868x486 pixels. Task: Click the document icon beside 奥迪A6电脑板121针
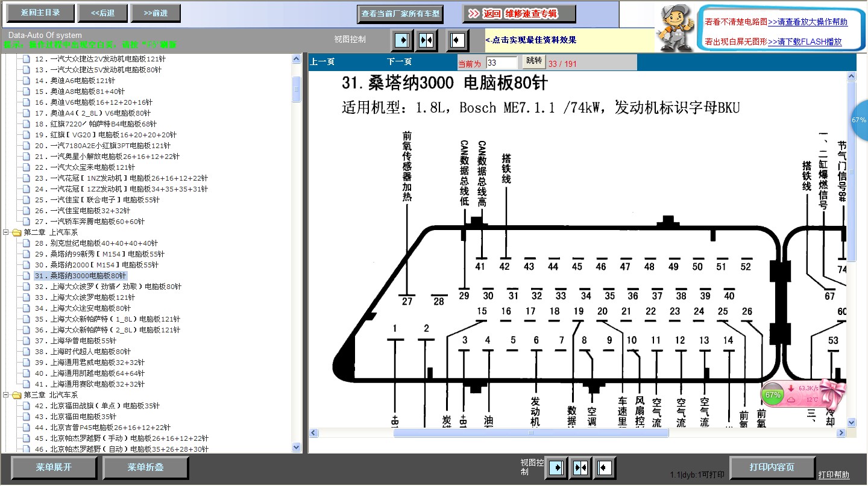[x=26, y=81]
